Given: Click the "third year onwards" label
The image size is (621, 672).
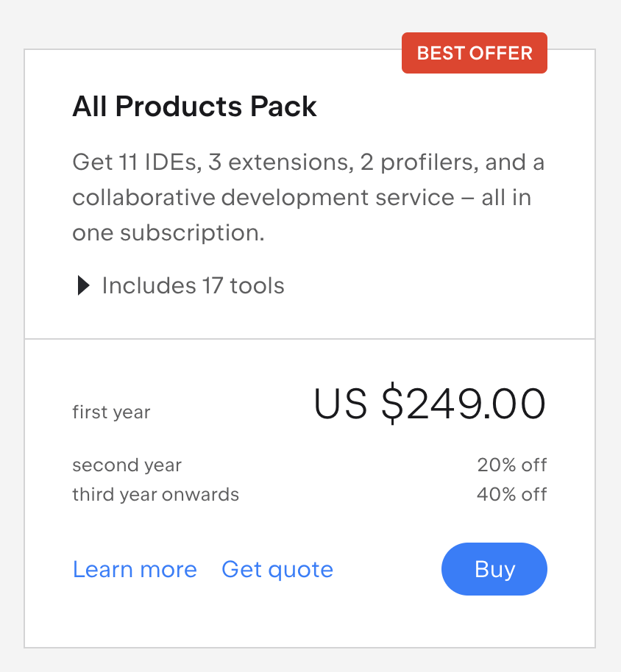Looking at the screenshot, I should pos(155,494).
